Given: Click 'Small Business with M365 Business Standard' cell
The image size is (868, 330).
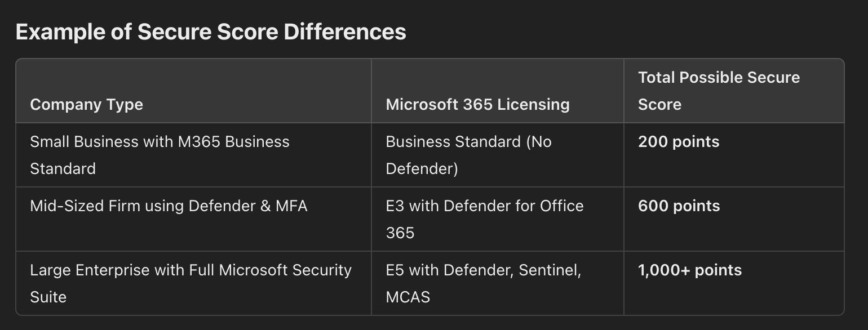Looking at the screenshot, I should point(160,155).
